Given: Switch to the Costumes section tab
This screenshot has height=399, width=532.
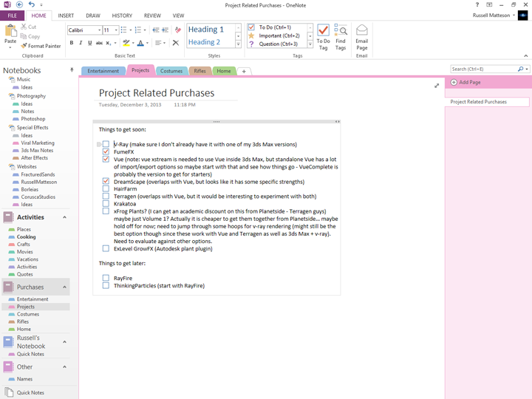Looking at the screenshot, I should [x=171, y=71].
